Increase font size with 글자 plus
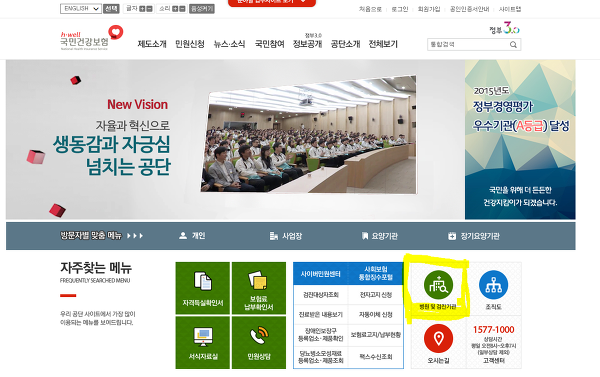Viewport: 600px width, 377px height. coord(142,8)
